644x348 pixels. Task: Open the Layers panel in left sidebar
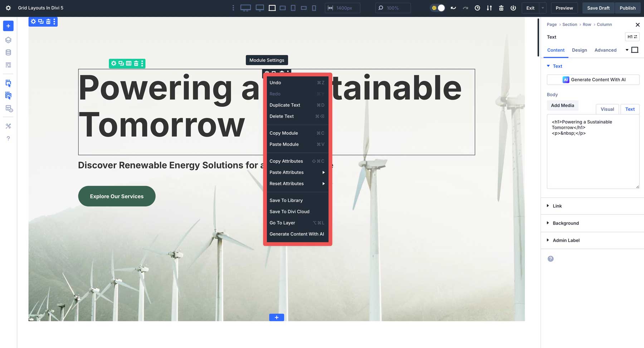pyautogui.click(x=8, y=40)
